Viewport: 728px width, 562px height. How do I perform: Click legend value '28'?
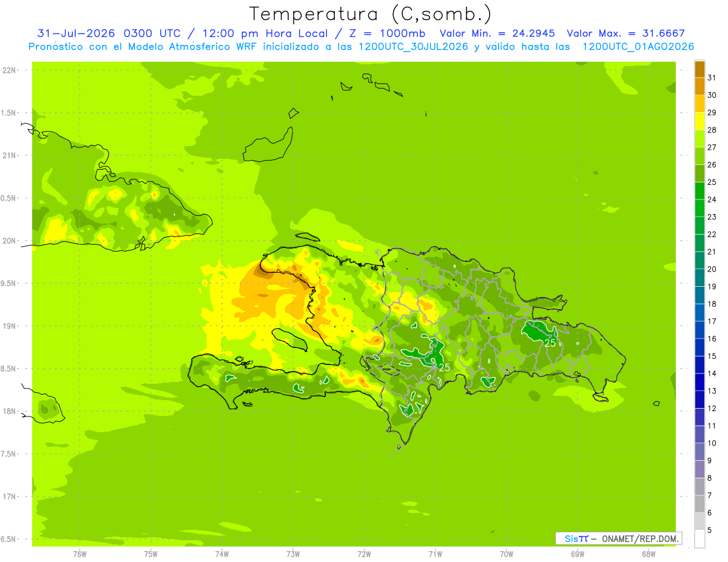[712, 130]
